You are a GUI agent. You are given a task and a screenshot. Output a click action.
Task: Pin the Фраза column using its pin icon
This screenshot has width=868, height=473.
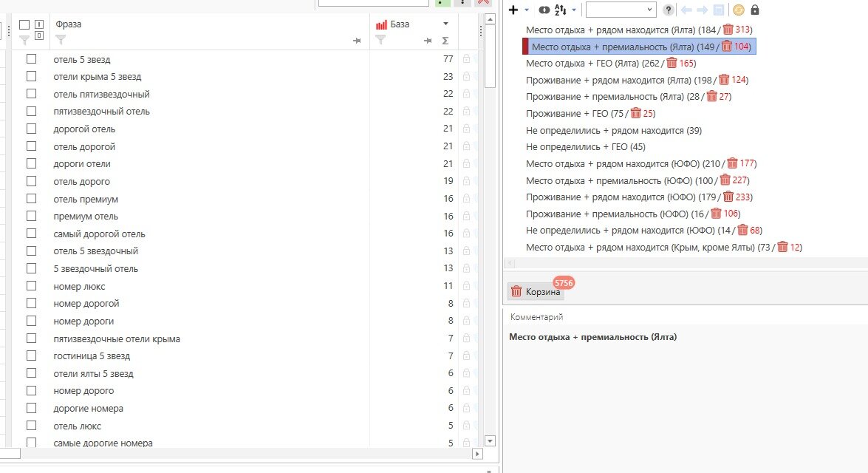click(x=357, y=40)
